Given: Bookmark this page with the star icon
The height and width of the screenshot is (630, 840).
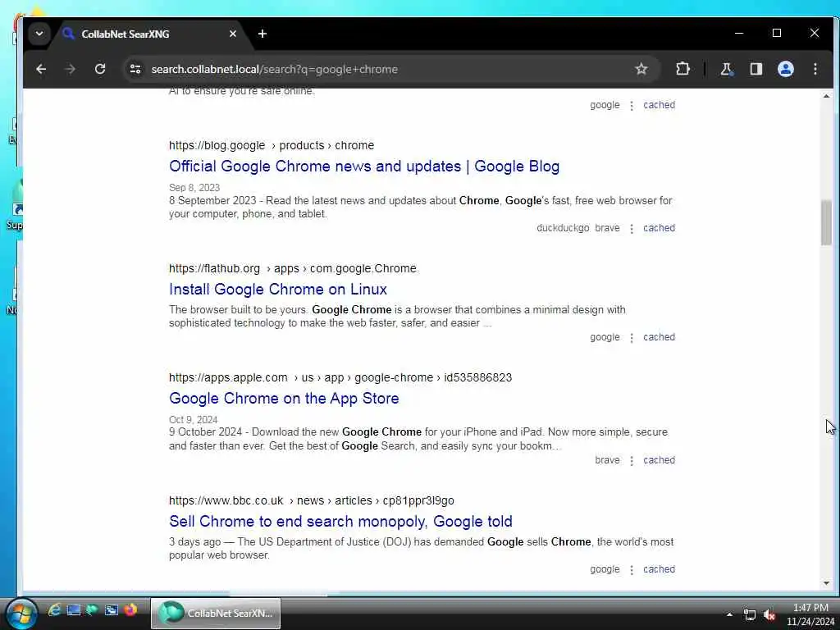Looking at the screenshot, I should 641,69.
